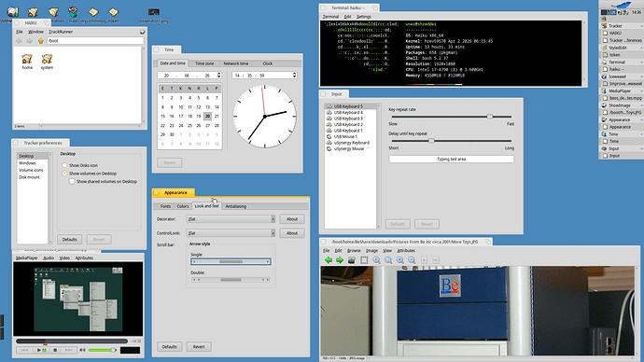Open the Decorator dropdown in Appearance
This screenshot has width=644, height=362.
click(x=231, y=219)
